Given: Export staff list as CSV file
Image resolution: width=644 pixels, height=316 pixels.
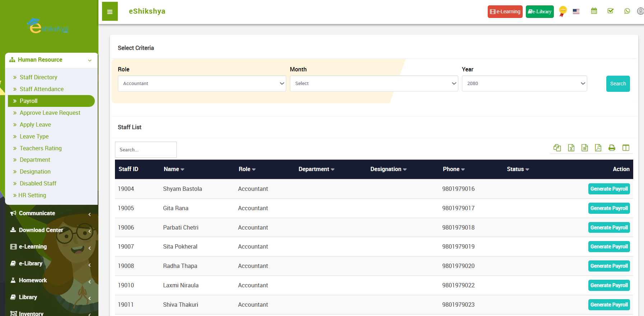Looking at the screenshot, I should [x=585, y=148].
